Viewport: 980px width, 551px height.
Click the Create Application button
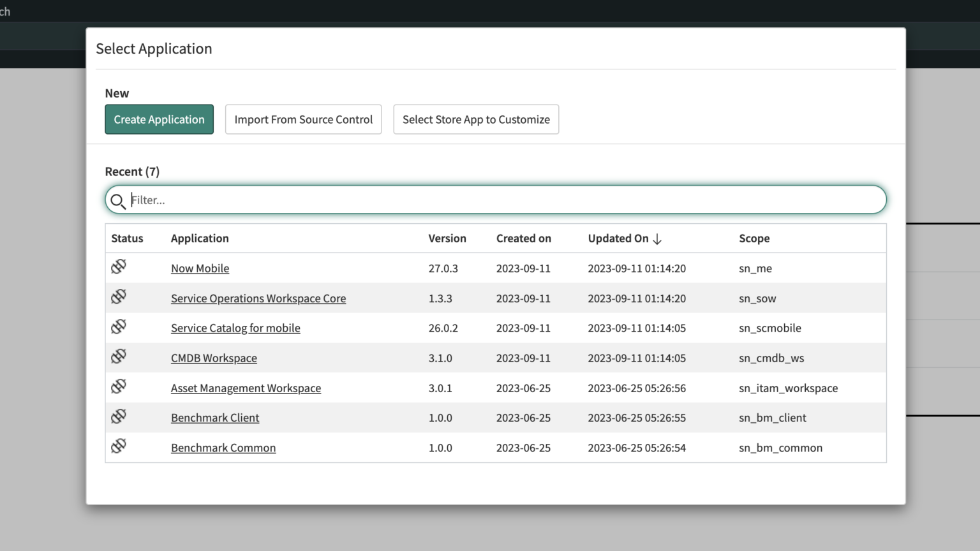point(159,119)
